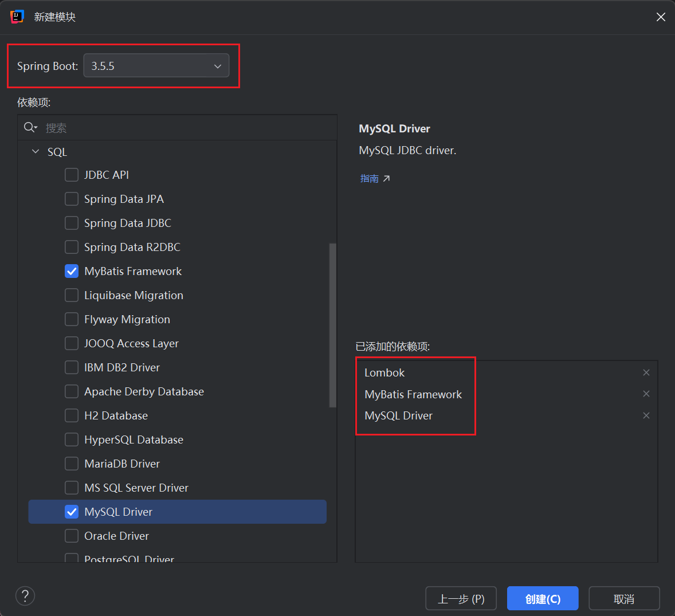
Task: Check Apache Derby Database checkbox
Action: [72, 392]
